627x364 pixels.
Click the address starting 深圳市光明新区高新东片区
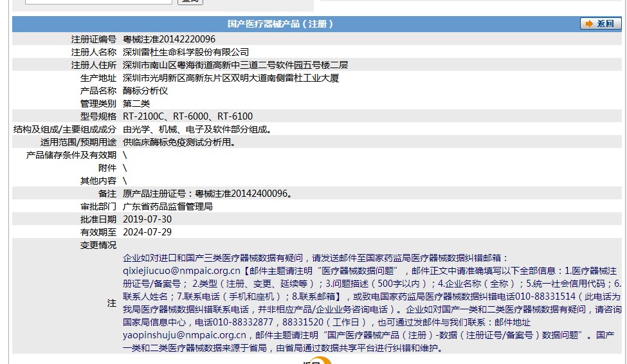[231, 78]
